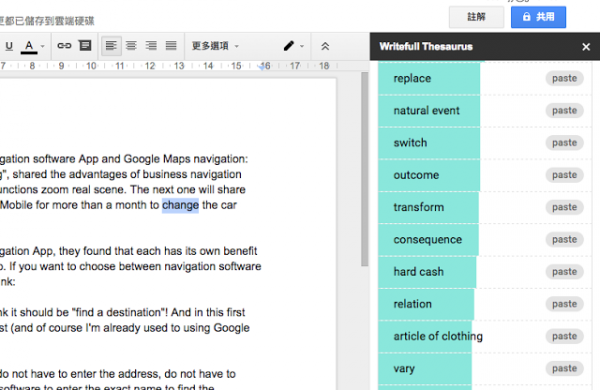Insert a link with chain icon
Screen dimensions: 600x390
pos(64,46)
